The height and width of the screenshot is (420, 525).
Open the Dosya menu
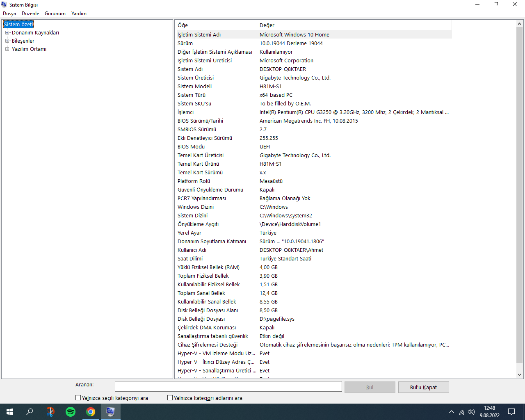click(x=9, y=14)
